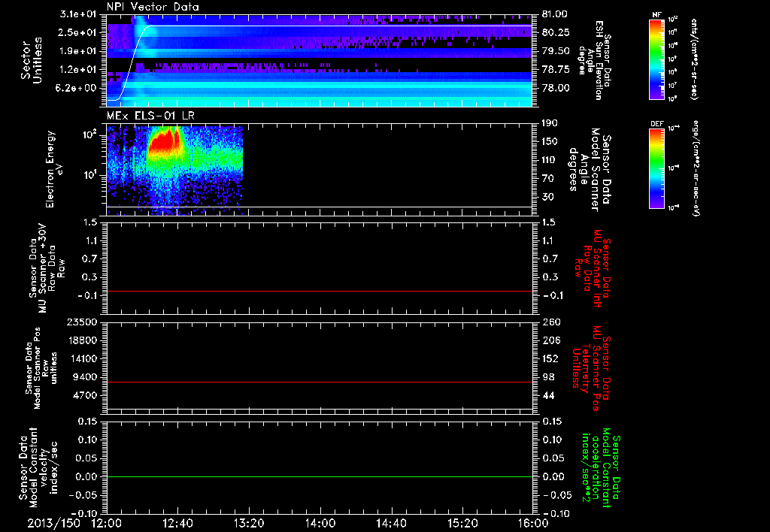Click the 81.00 elevation tick label
Image resolution: width=770 pixels, height=532 pixels.
click(555, 14)
